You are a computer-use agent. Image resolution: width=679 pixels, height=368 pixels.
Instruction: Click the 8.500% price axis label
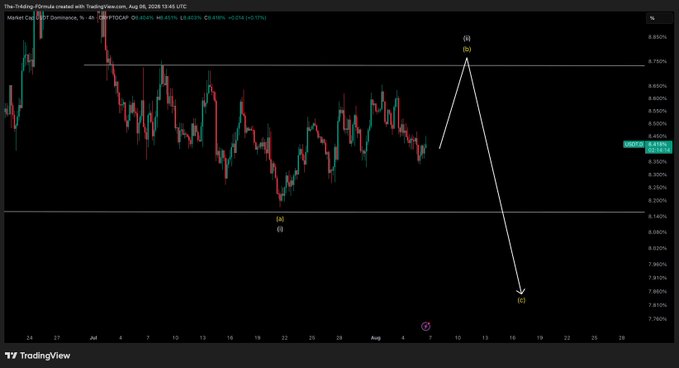tap(657, 123)
